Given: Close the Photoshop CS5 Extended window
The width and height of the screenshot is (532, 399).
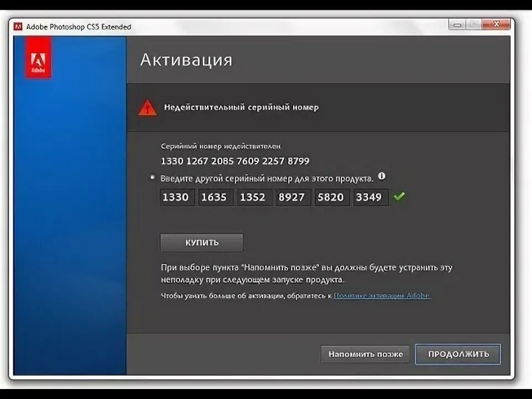Looking at the screenshot, I should (496, 24).
